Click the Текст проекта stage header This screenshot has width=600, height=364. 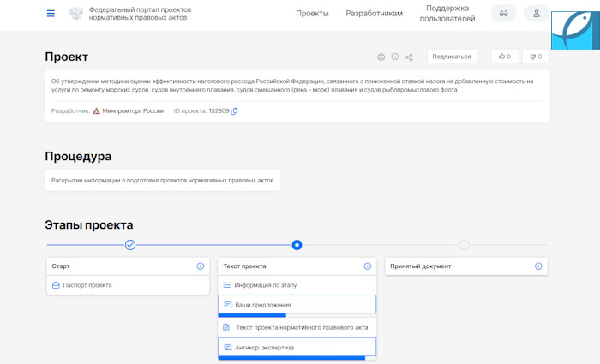coord(297,266)
